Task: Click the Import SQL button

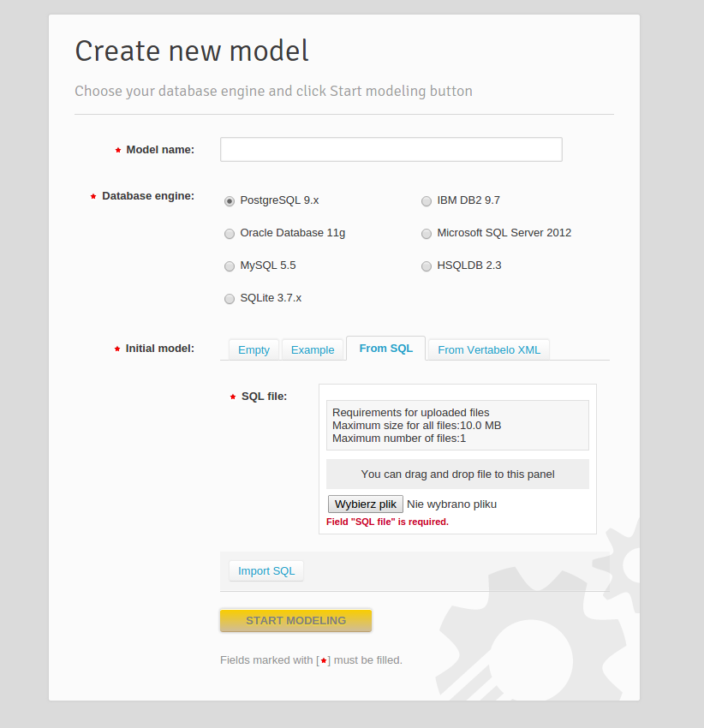Action: pos(266,570)
